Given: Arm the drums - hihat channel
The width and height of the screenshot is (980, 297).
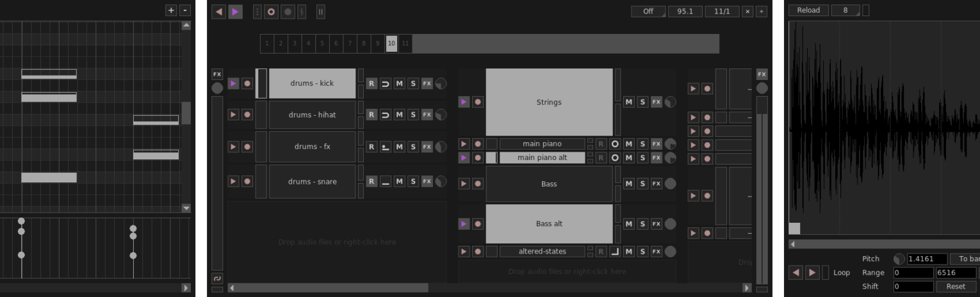Looking at the screenshot, I should click(247, 115).
